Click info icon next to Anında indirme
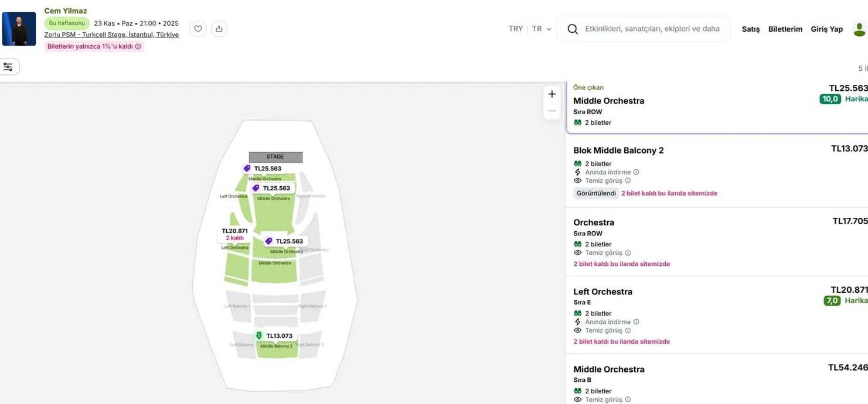The width and height of the screenshot is (868, 404). coord(636,172)
